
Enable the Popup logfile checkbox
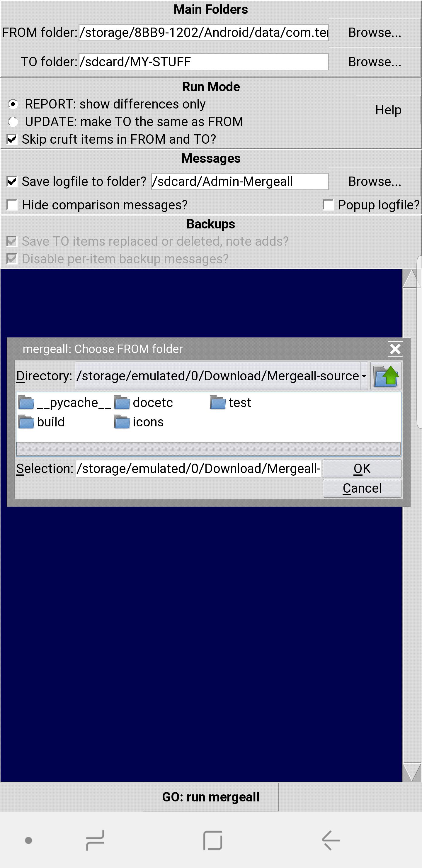pos(328,205)
